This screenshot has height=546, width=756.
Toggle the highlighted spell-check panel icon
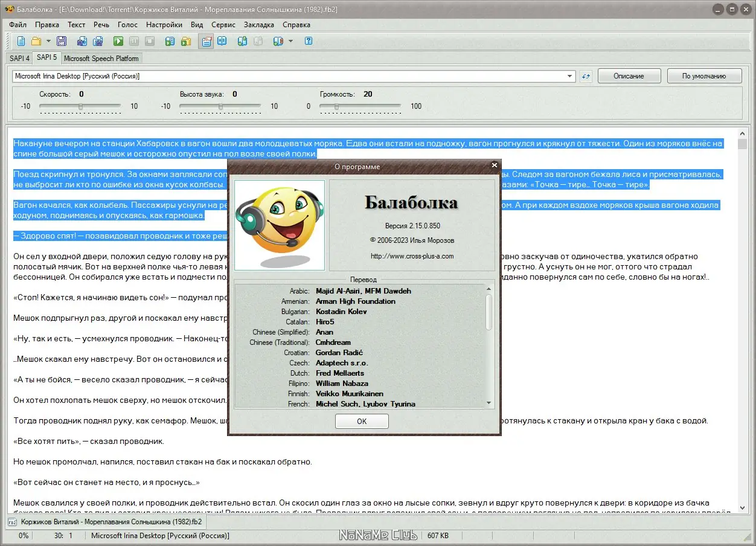pyautogui.click(x=207, y=41)
